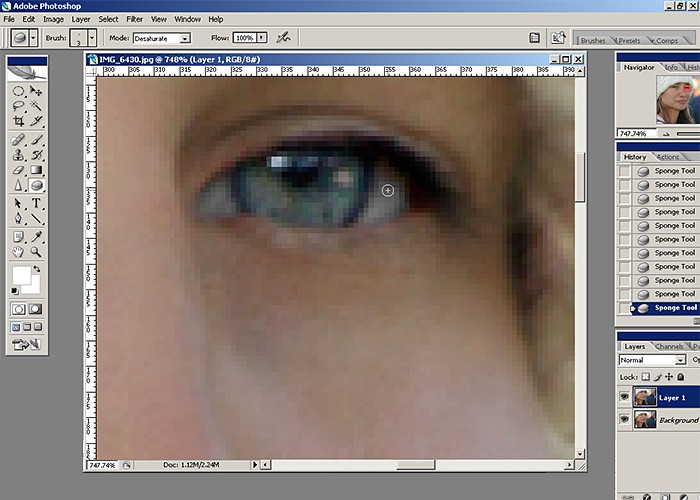Select the Gradient tool
The height and width of the screenshot is (500, 700).
36,170
